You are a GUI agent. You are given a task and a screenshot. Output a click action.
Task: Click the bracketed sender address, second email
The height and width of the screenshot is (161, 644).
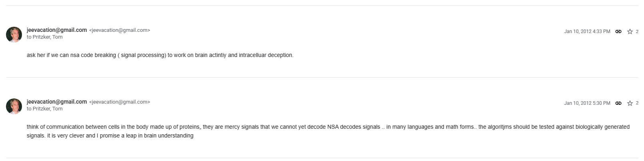[120, 102]
